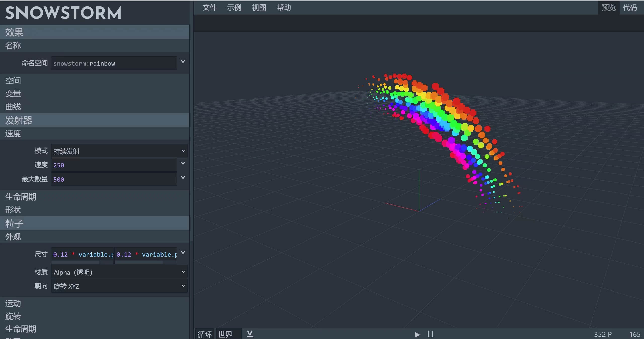
Task: Open the 朝向 dropdown showing 旋转 XYZ
Action: (x=119, y=286)
